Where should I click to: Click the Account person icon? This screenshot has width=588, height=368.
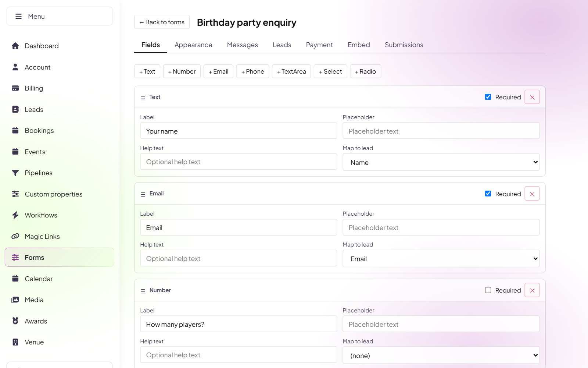coord(15,67)
